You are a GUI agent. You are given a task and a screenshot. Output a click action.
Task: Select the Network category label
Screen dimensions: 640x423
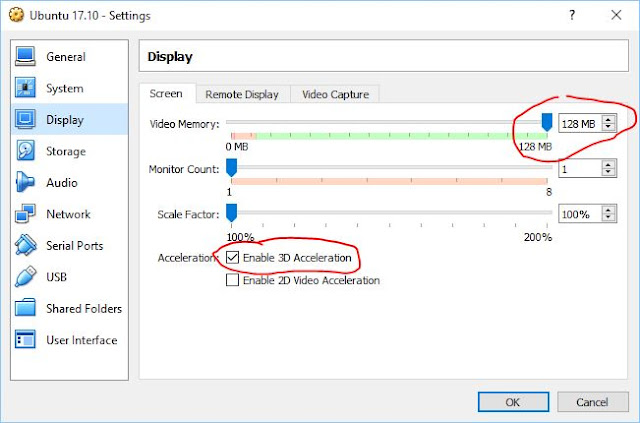(x=68, y=214)
